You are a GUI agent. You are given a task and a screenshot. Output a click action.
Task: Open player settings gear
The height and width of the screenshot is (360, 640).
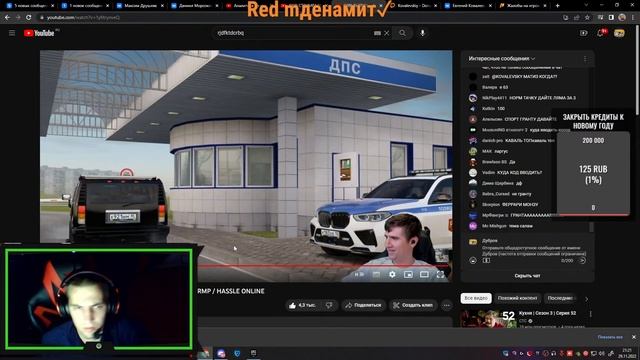click(392, 274)
